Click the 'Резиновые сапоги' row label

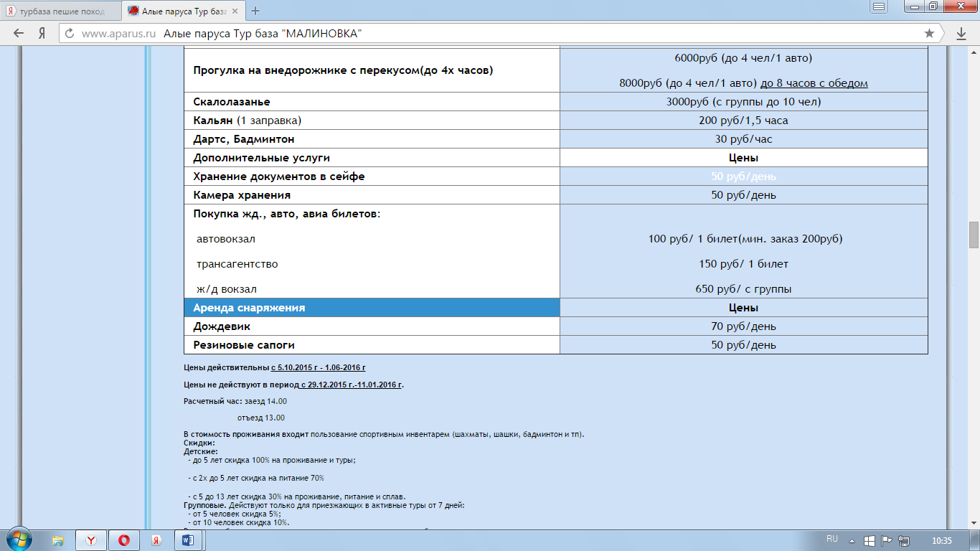(244, 345)
